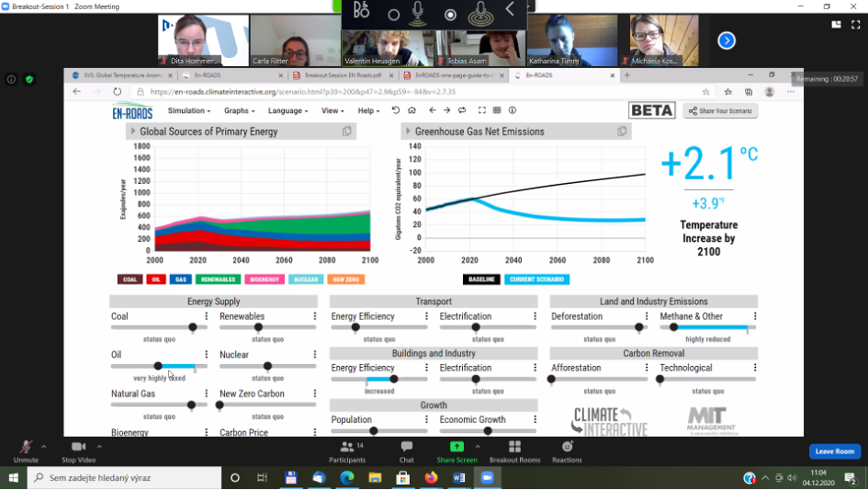Open Microsoft Edge from the taskbar
This screenshot has width=868, height=490.
click(x=347, y=478)
